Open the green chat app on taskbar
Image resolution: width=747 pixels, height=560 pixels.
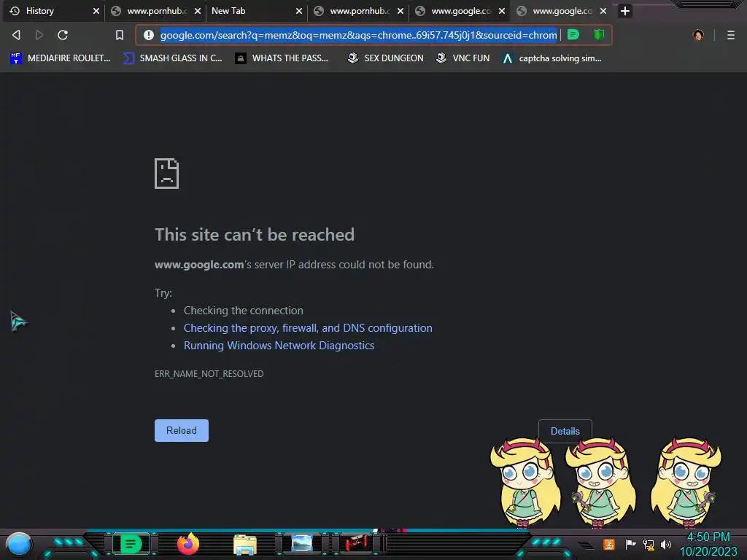click(x=131, y=544)
